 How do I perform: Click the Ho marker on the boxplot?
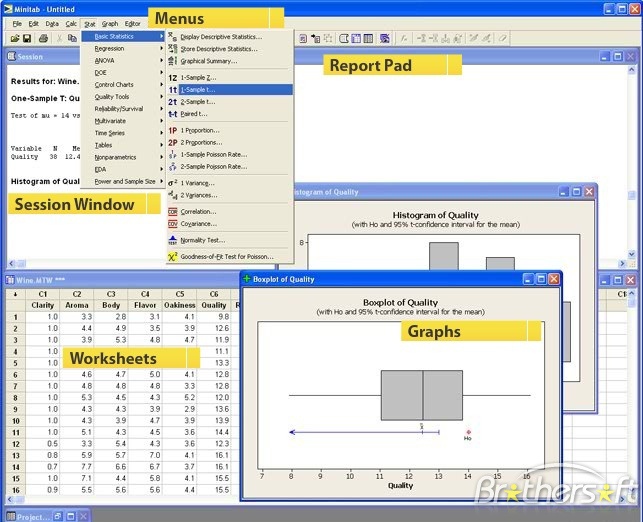(x=468, y=432)
